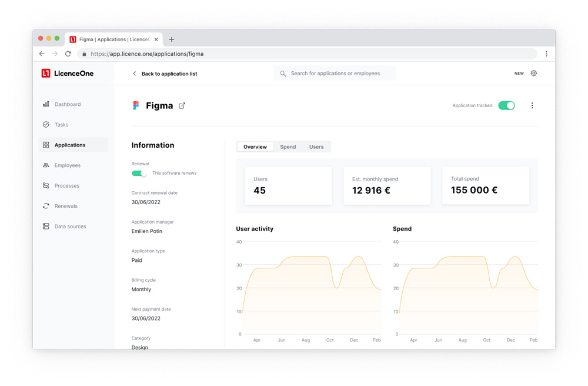Open the Figma more options menu
This screenshot has width=588, height=386.
coord(532,105)
